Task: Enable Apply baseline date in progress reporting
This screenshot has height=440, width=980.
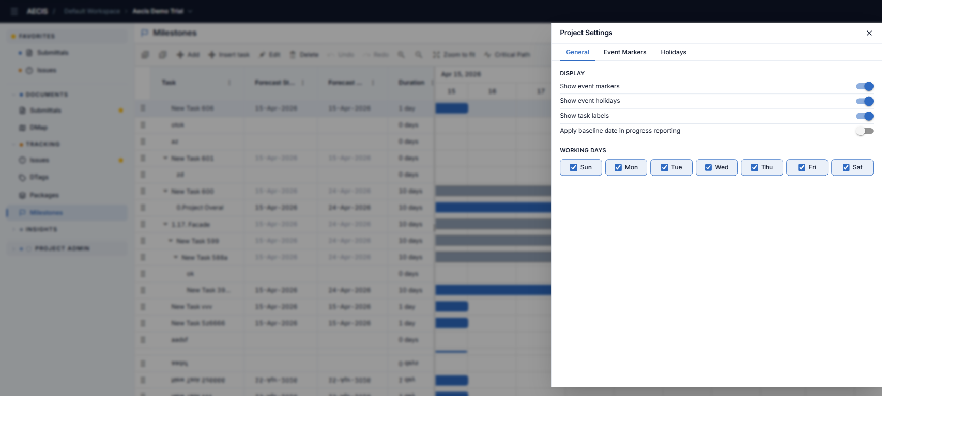Action: click(x=865, y=131)
